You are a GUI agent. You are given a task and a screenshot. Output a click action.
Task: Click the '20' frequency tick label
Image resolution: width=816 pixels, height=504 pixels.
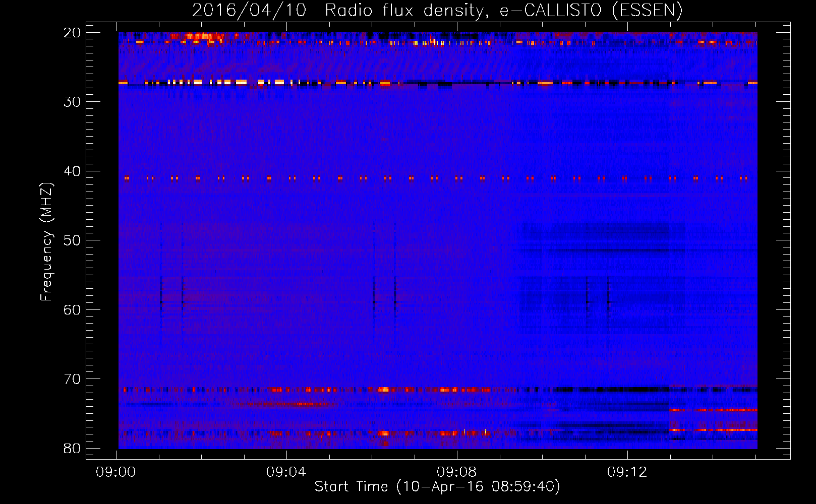click(x=72, y=33)
